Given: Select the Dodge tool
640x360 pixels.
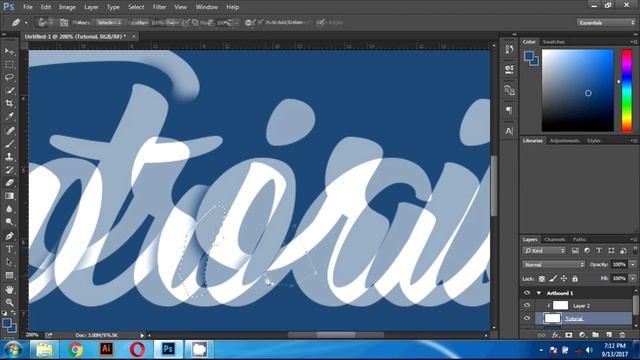Looking at the screenshot, I should 9,222.
